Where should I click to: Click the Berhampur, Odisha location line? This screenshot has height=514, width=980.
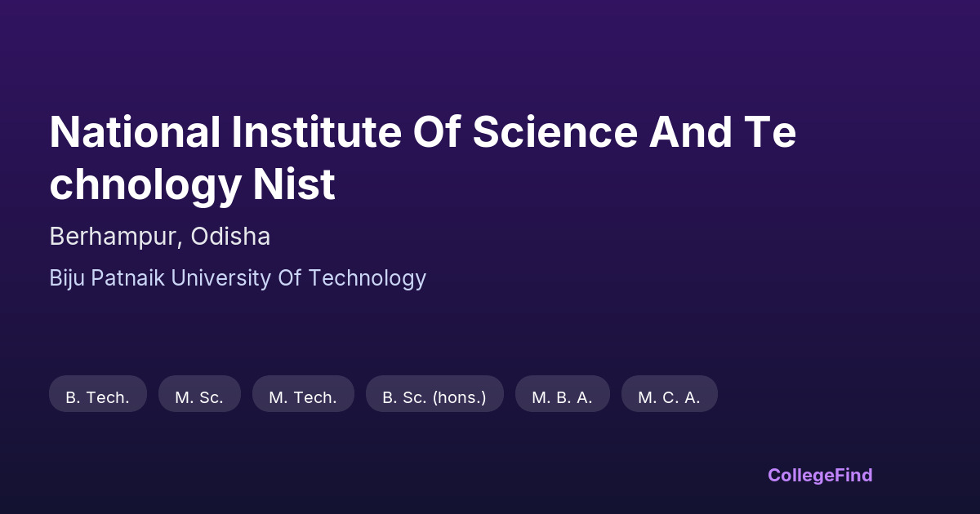coord(159,237)
